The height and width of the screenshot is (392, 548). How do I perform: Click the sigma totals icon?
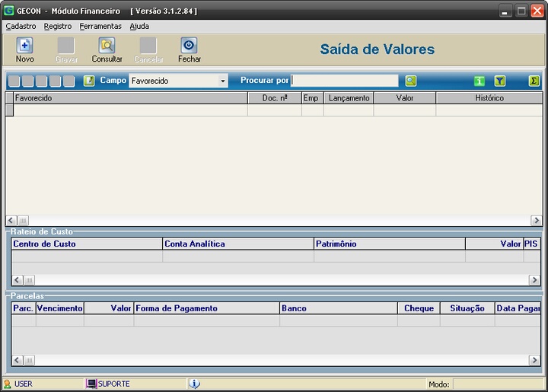click(534, 81)
